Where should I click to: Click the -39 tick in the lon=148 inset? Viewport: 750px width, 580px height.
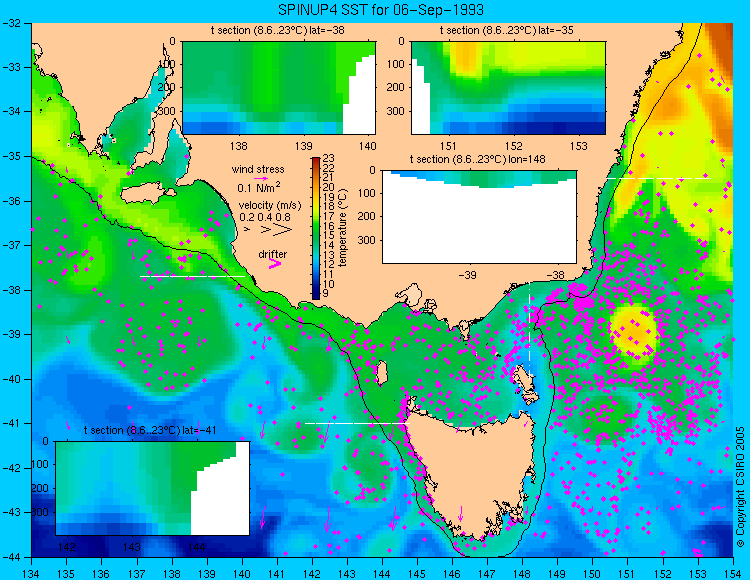coord(467,275)
